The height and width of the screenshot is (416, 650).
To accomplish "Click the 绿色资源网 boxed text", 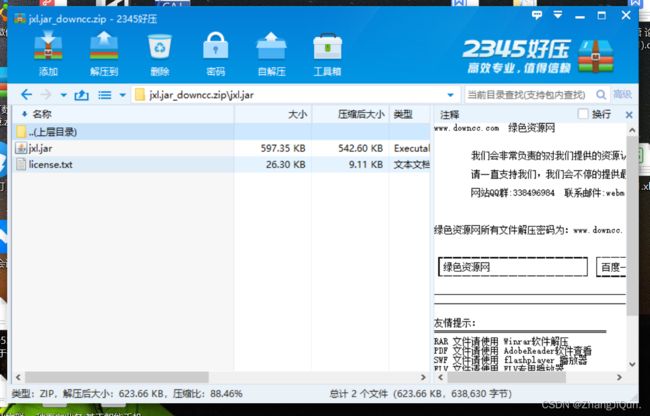I will click(x=513, y=267).
